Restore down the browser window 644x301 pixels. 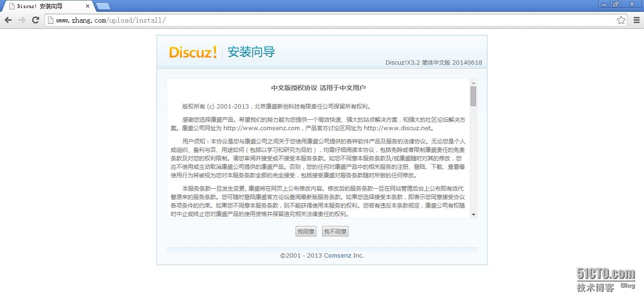coord(616,4)
